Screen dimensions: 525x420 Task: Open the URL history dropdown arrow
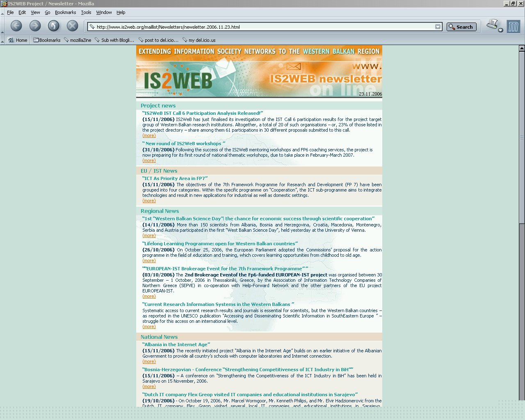click(438, 27)
